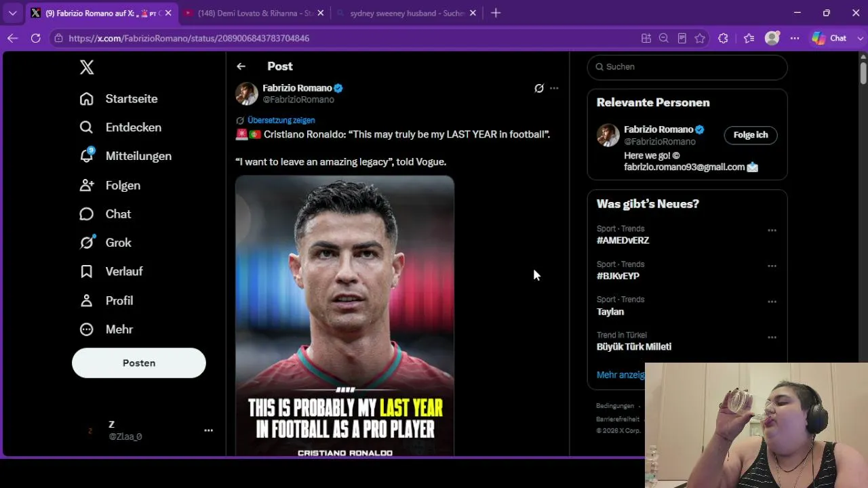Open the browser extensions puzzle icon
868x488 pixels.
coord(723,39)
